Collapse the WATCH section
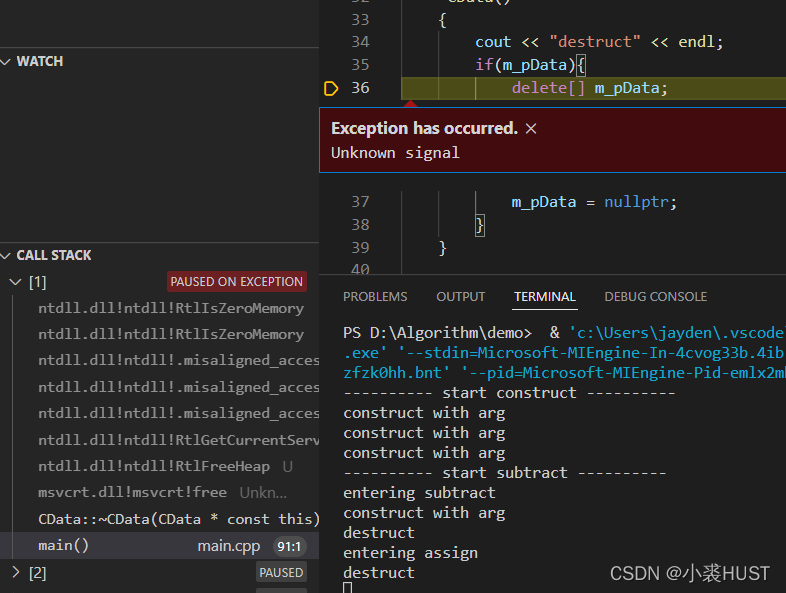The image size is (786, 593). [x=6, y=61]
